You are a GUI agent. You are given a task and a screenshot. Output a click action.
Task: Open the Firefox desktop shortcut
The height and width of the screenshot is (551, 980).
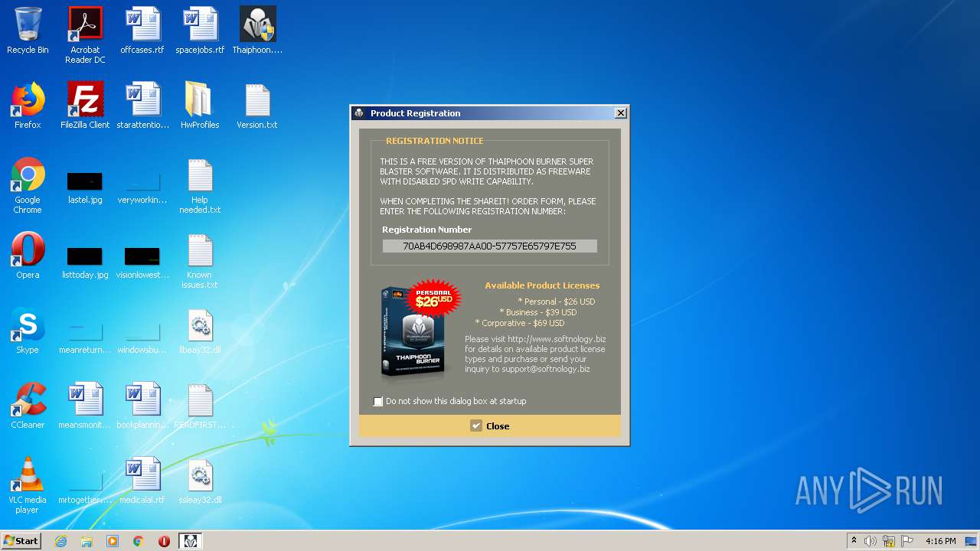[x=28, y=106]
